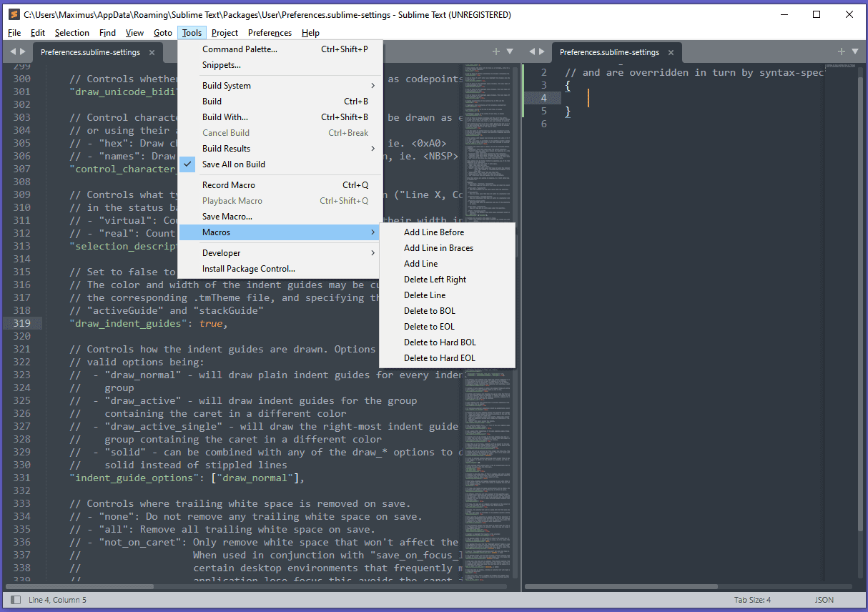Open the View menu
868x612 pixels.
click(x=134, y=33)
